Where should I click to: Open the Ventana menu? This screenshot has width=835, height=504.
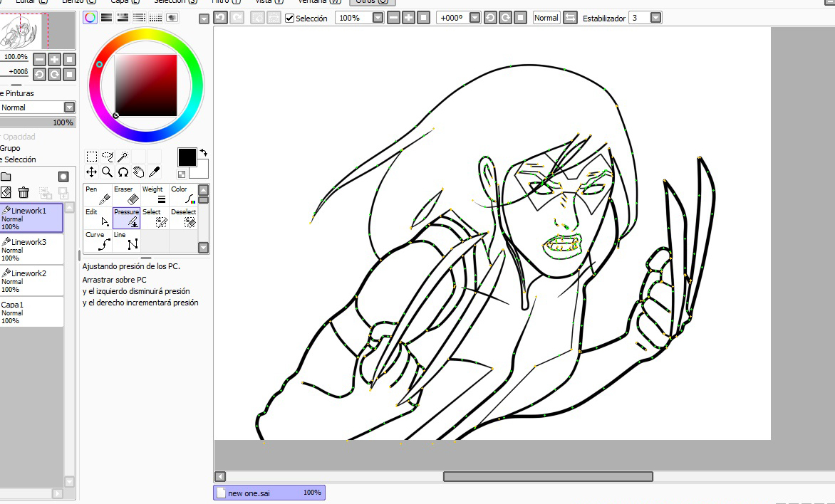pyautogui.click(x=319, y=1)
